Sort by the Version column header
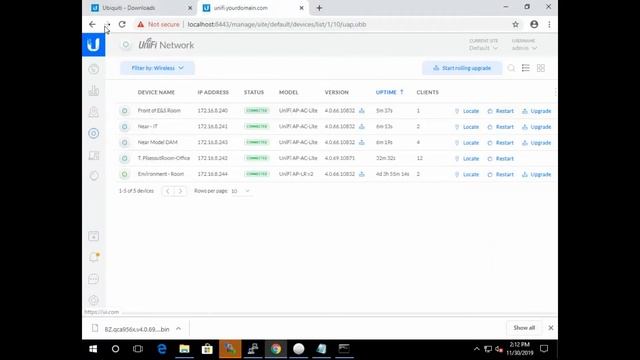 [x=337, y=92]
